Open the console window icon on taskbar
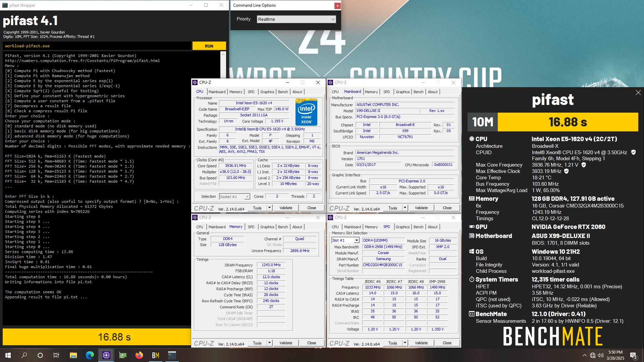 tap(172, 355)
